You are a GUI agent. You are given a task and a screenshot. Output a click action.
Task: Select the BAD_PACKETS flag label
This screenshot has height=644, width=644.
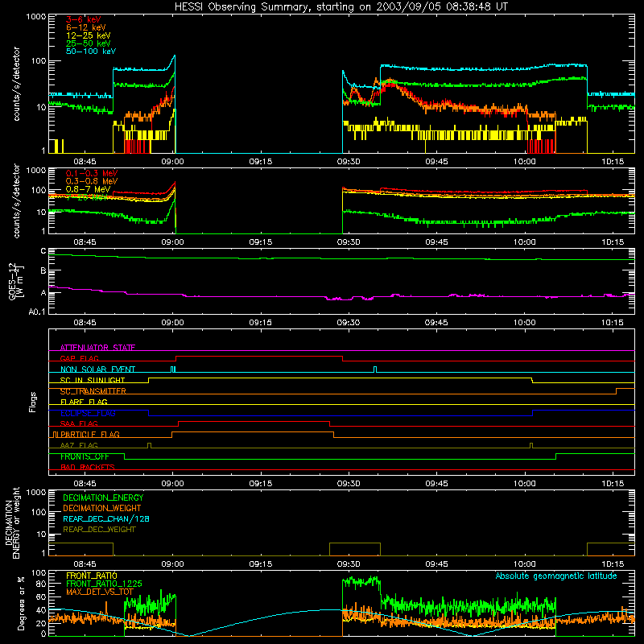click(x=88, y=467)
